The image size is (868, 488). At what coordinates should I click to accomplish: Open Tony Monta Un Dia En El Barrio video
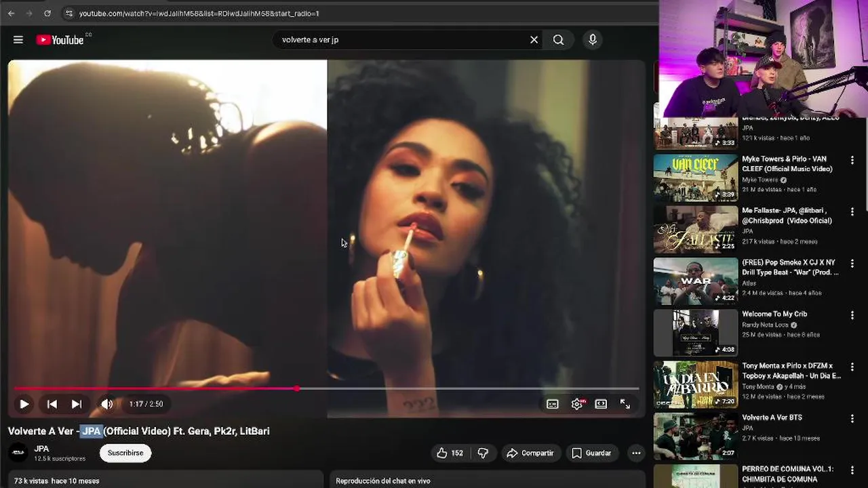(x=791, y=371)
